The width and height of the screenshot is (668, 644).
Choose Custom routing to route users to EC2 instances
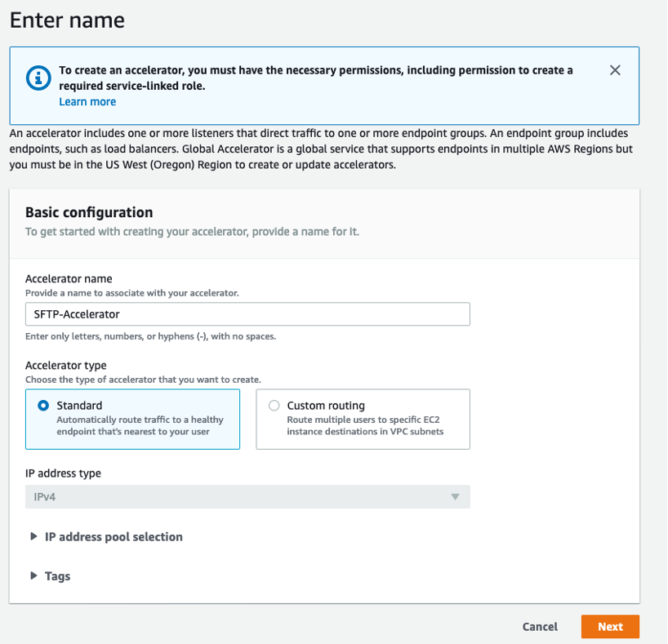[363, 420]
